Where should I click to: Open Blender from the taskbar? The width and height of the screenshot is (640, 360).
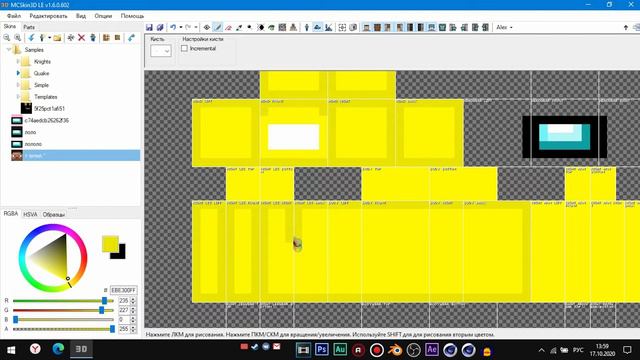(395, 350)
